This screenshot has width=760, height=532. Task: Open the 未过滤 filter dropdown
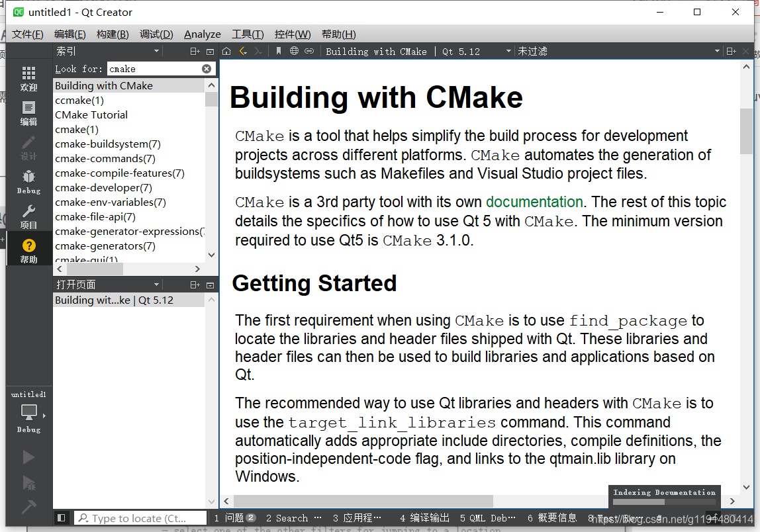618,52
